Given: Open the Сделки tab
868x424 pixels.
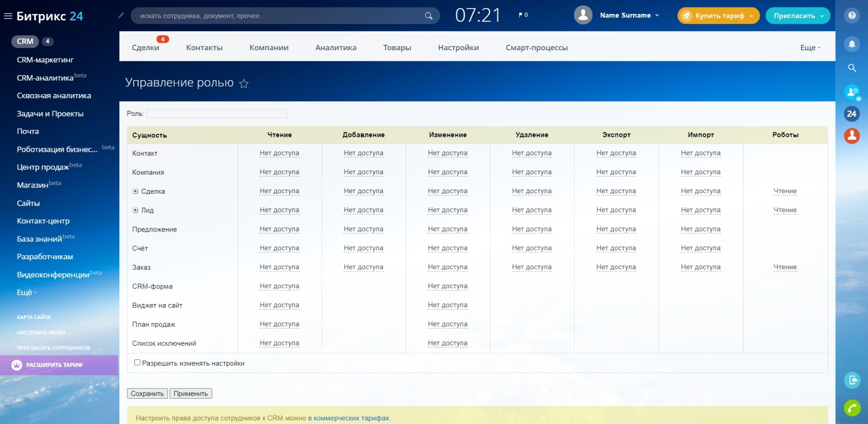Looking at the screenshot, I should pos(146,48).
